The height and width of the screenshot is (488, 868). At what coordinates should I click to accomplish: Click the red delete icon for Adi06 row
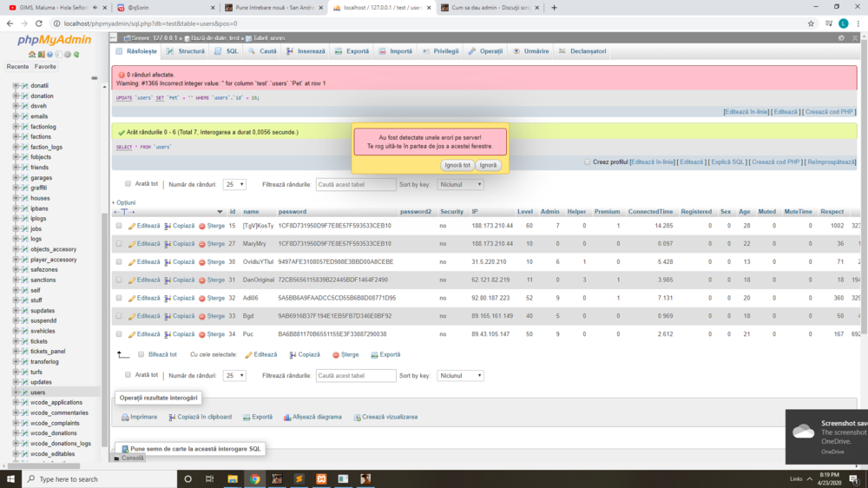[202, 298]
